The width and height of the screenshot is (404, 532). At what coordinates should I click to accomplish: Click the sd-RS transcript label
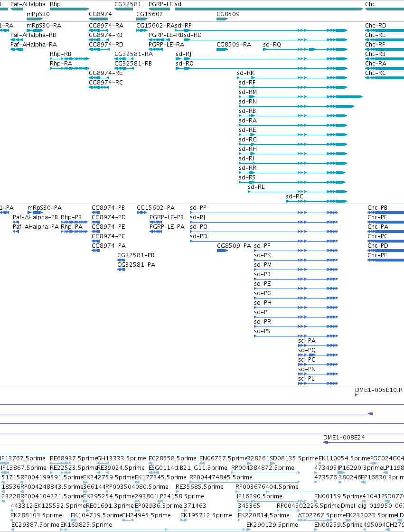pyautogui.click(x=247, y=177)
